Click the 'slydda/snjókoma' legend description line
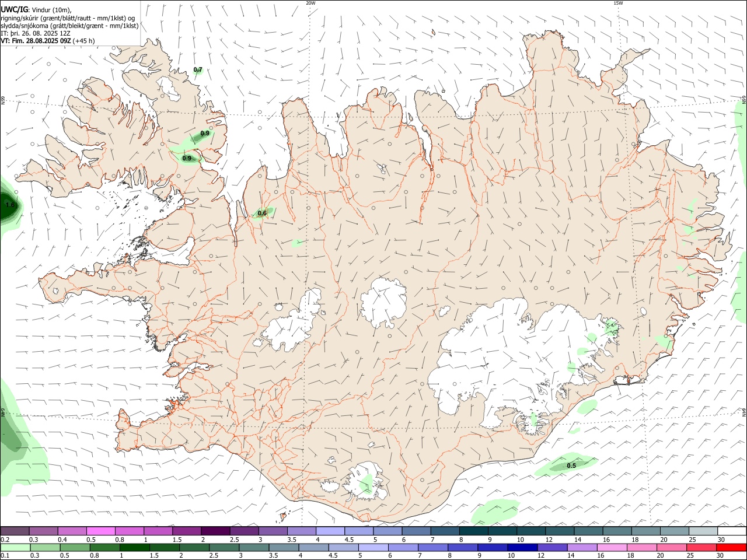747x560 pixels. click(69, 26)
